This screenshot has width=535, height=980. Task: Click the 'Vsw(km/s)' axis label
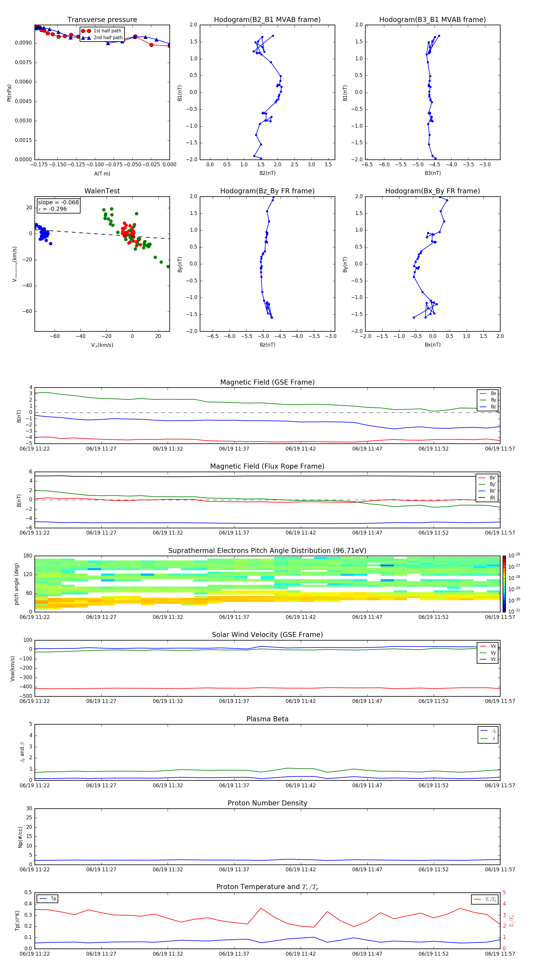(12, 668)
